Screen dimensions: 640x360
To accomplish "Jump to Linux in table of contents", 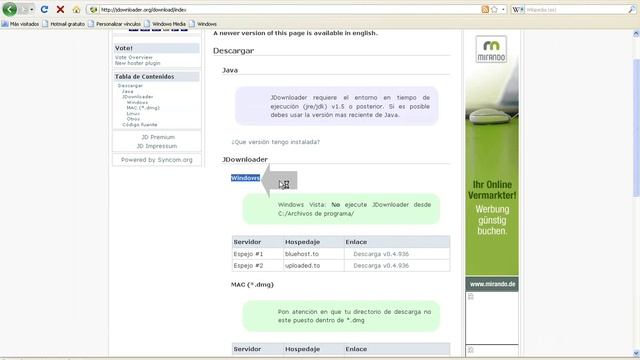I will tap(133, 113).
